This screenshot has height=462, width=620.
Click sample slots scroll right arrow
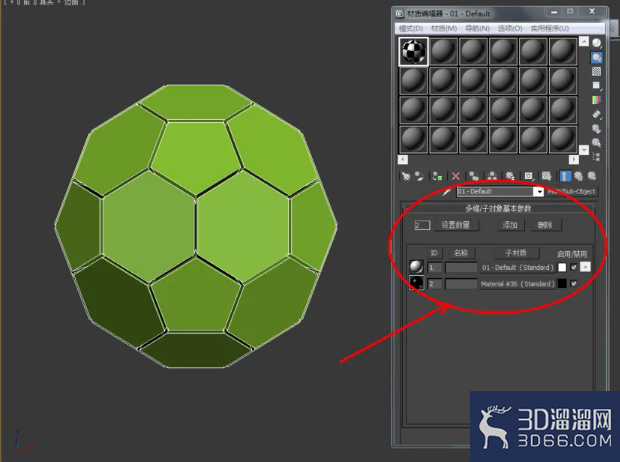coord(573,159)
